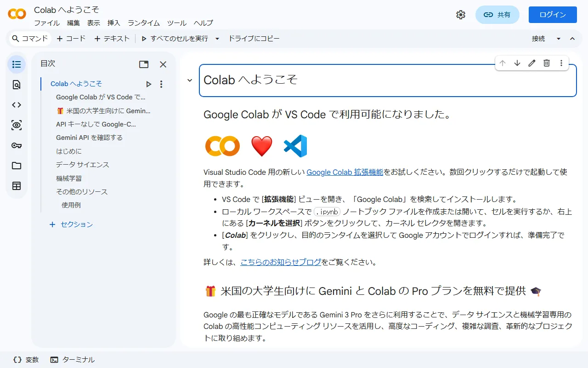Click the 米国の大学生向けに Gemini heading
The width and height of the screenshot is (588, 368).
(373, 291)
